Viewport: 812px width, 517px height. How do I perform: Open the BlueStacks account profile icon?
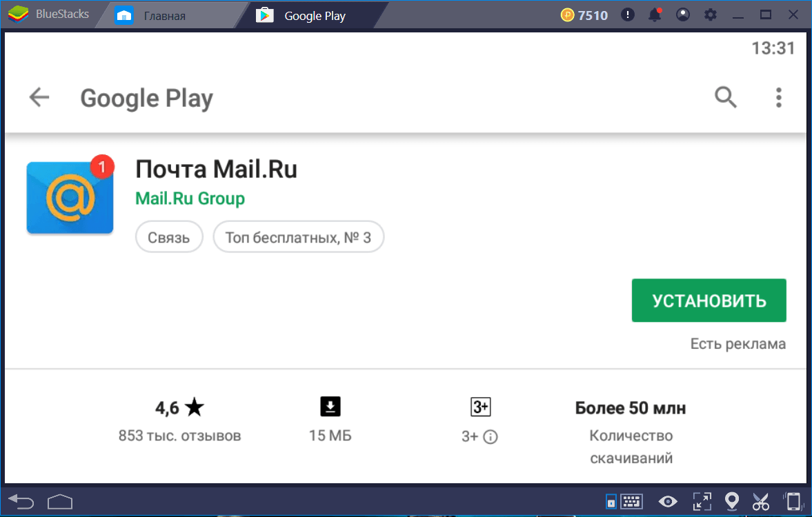tap(682, 15)
